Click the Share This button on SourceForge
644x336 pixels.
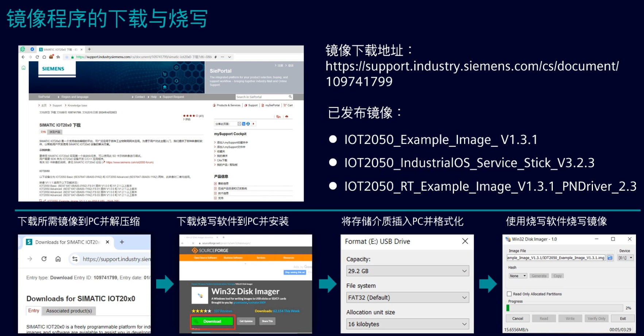click(267, 321)
